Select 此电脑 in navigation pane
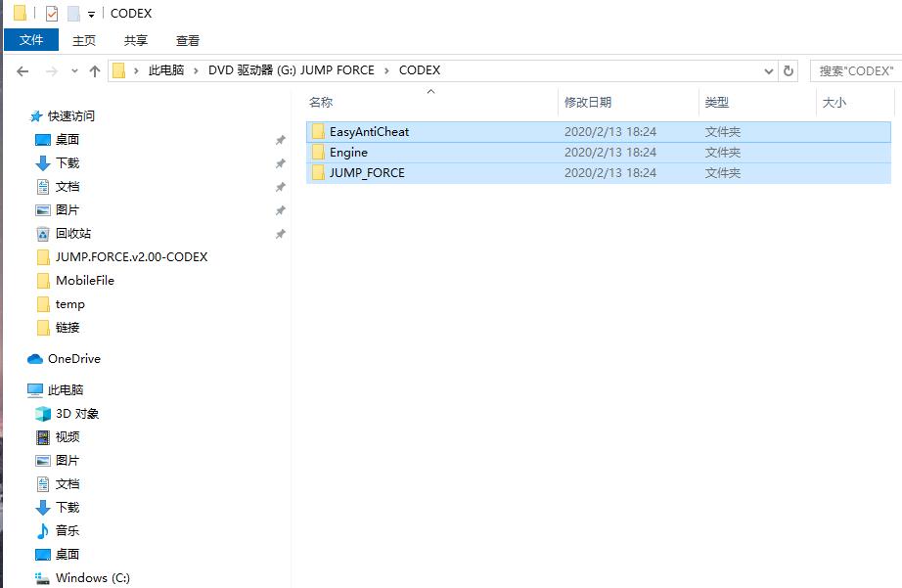This screenshot has height=588, width=902. click(x=66, y=390)
